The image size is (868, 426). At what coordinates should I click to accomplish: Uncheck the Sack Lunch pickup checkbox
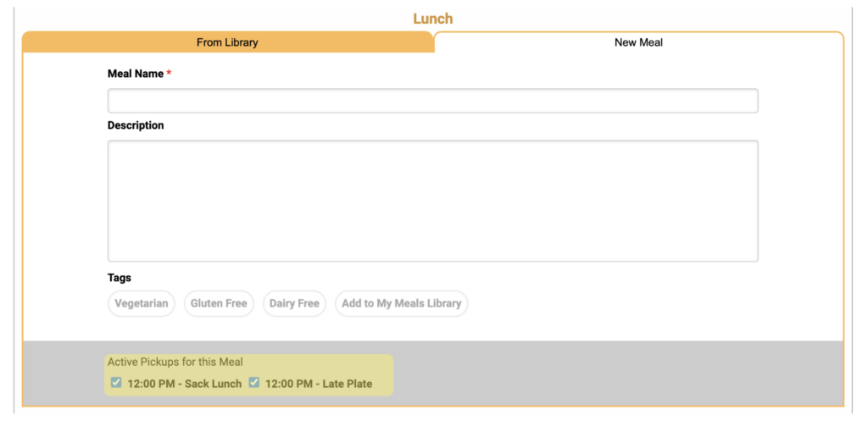[x=116, y=382]
